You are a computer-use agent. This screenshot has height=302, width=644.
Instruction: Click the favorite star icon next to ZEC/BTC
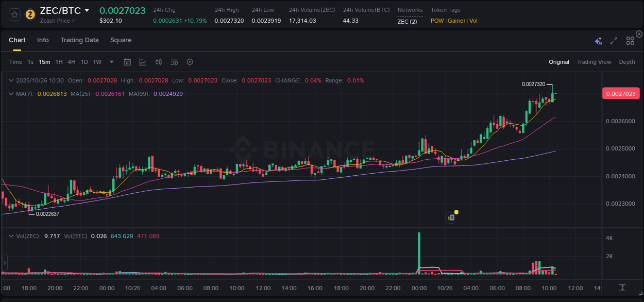point(14,14)
